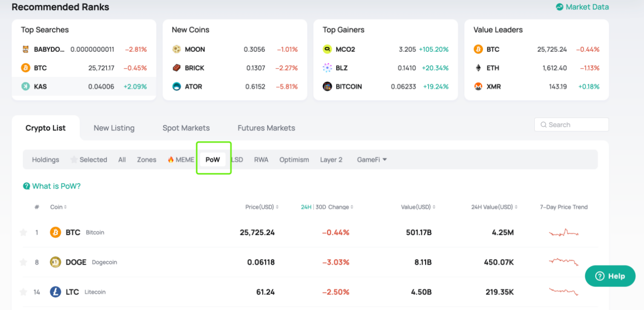Screen dimensions: 644x310
Task: Favorite LTC with its star toggle
Action: 23,292
